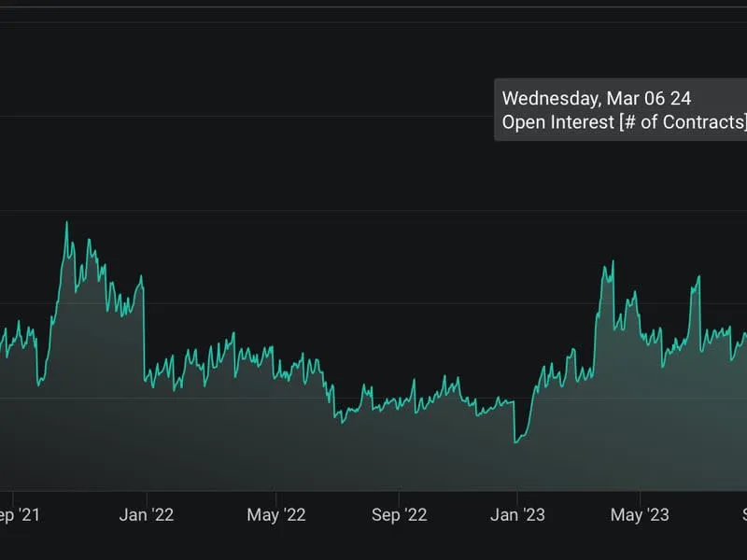
Task: Click the Jan '22 x-axis label
Action: (x=147, y=515)
